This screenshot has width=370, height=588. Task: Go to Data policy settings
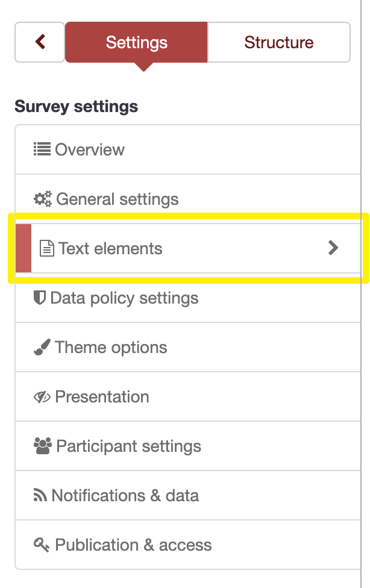click(x=124, y=298)
